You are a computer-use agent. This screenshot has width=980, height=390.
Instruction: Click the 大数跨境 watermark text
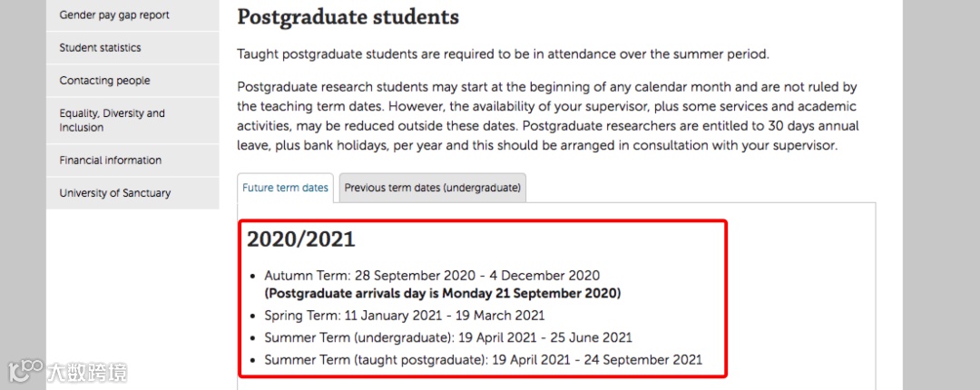[x=87, y=372]
